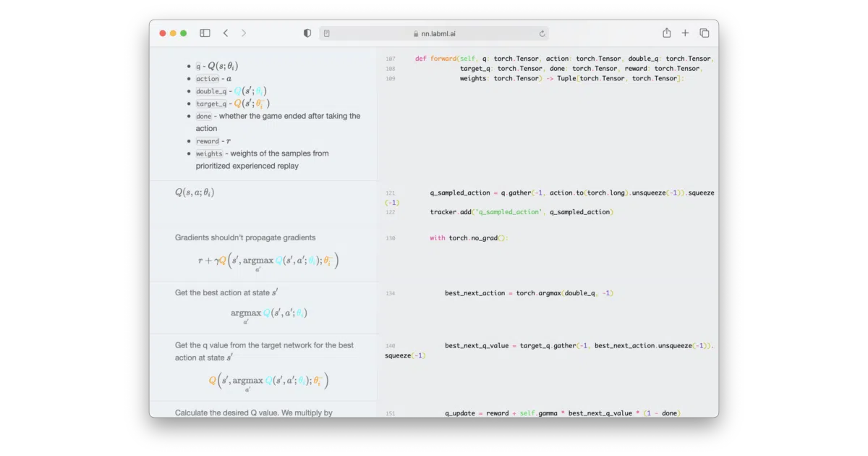Maximize the window with green button
This screenshot has height=456, width=868.
coord(184,33)
